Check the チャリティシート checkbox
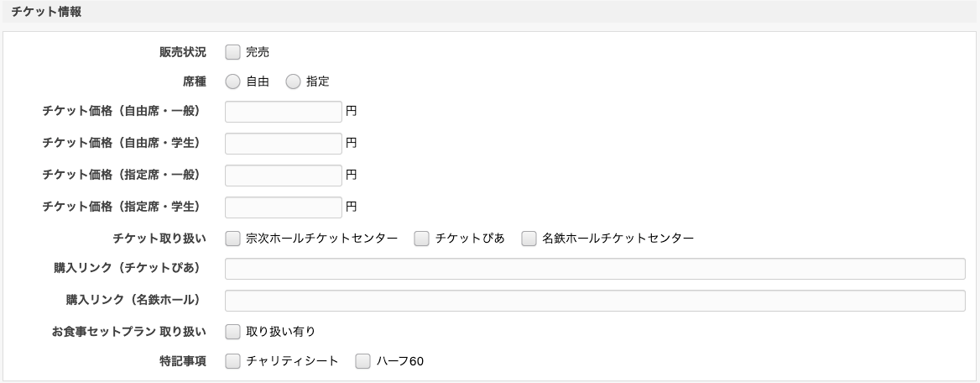Image resolution: width=980 pixels, height=383 pixels. pos(232,361)
